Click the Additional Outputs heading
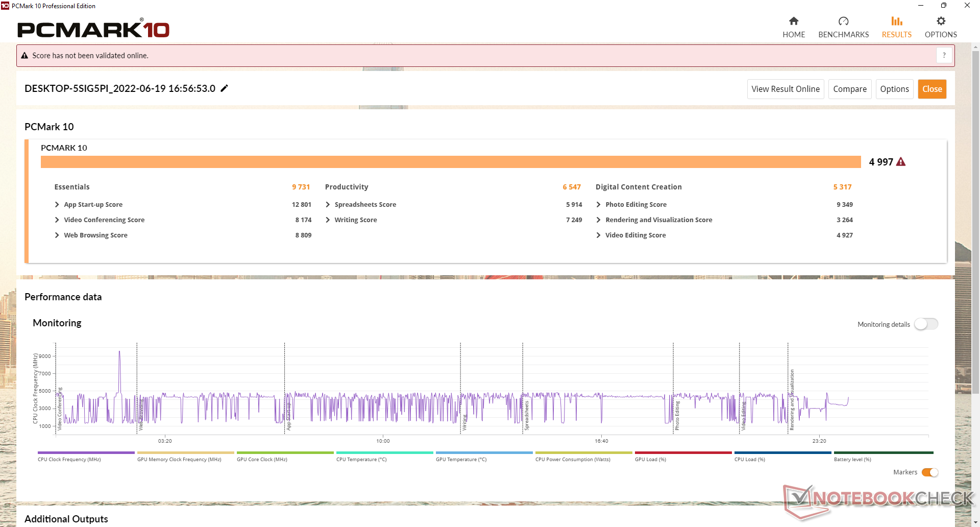 [66, 519]
